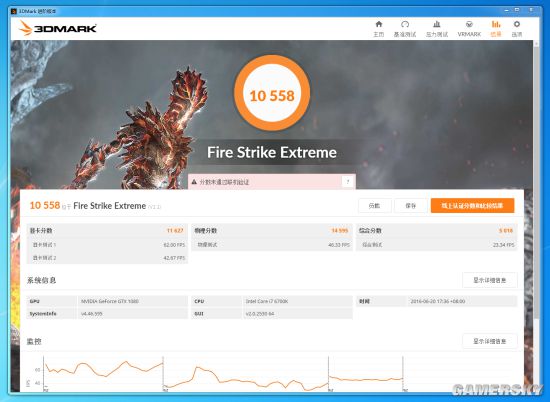Viewport: 550px width, 402px height.
Task: Click the question mark on validation warning
Action: [x=348, y=182]
